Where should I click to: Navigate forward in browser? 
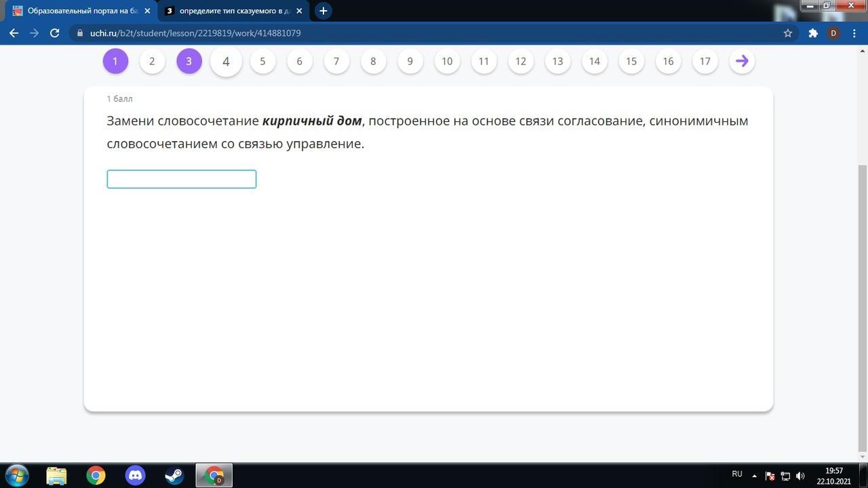[34, 33]
